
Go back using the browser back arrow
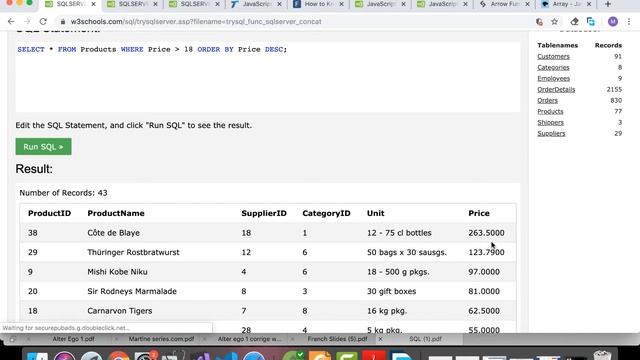11,22
